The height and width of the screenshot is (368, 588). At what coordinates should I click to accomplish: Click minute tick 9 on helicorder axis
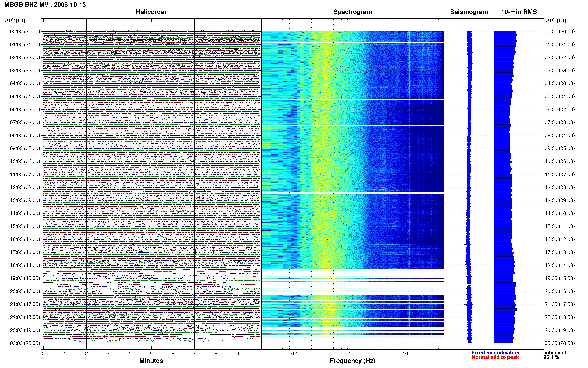238,354
